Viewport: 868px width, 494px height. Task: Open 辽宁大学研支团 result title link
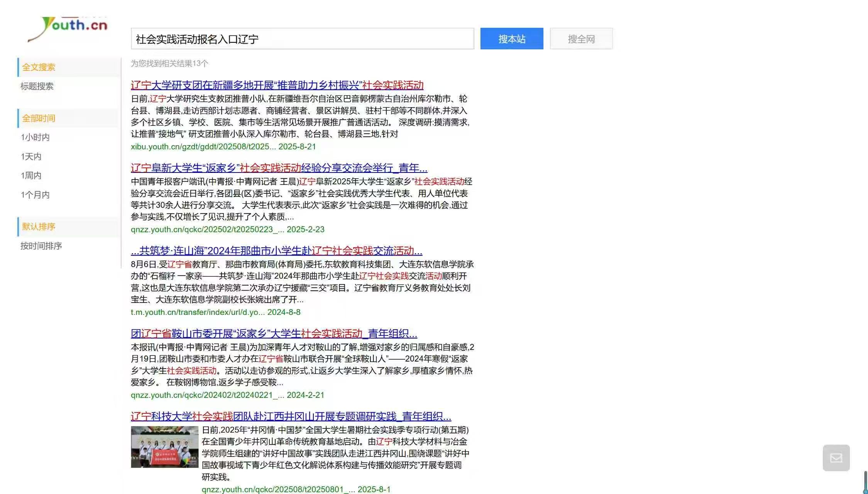click(277, 85)
